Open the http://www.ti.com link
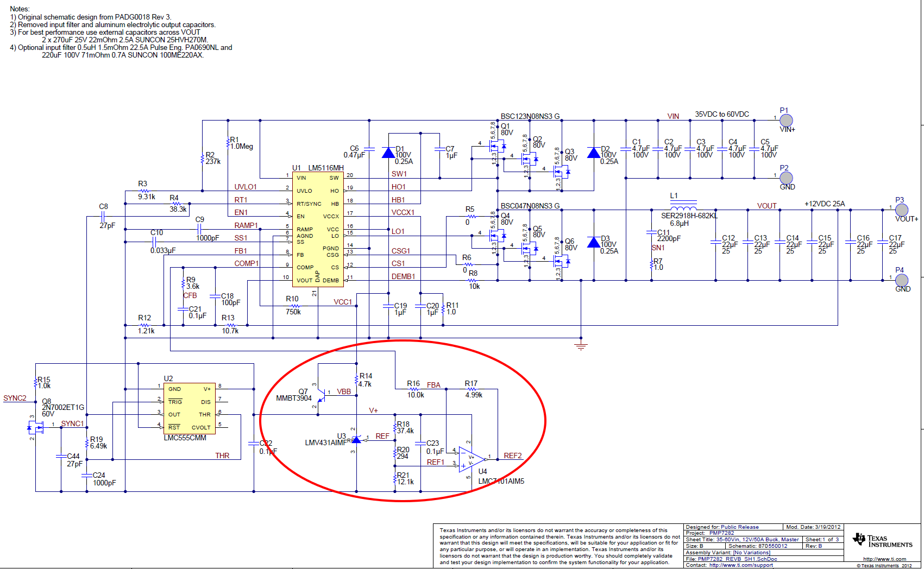Image resolution: width=924 pixels, height=569 pixels. [884, 559]
